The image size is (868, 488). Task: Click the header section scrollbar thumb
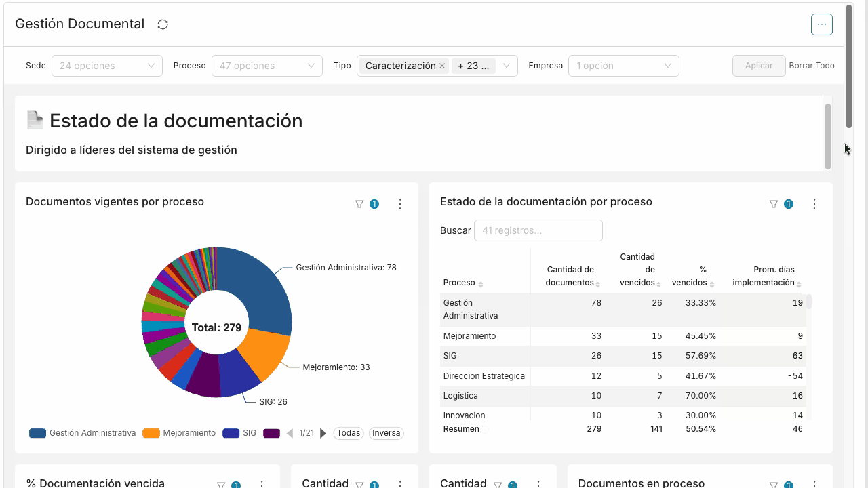tap(828, 136)
